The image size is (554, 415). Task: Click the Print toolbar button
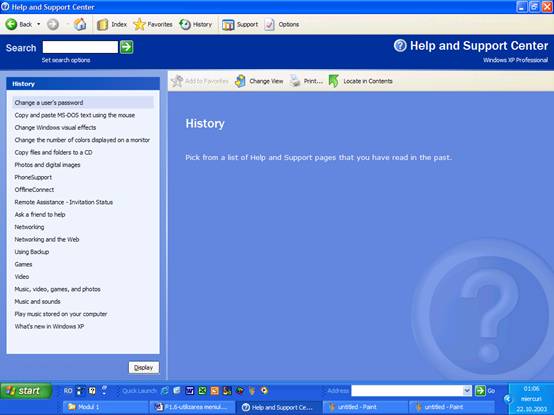[x=306, y=81]
